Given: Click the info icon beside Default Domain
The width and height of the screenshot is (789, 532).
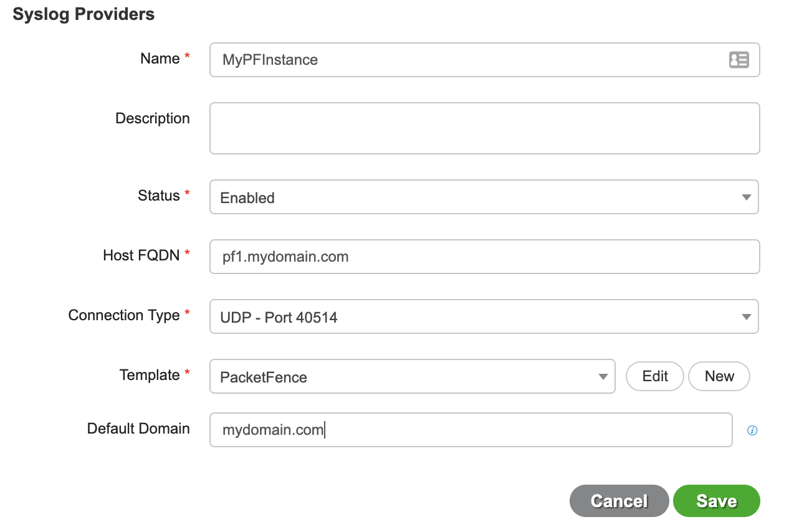Looking at the screenshot, I should pos(752,430).
